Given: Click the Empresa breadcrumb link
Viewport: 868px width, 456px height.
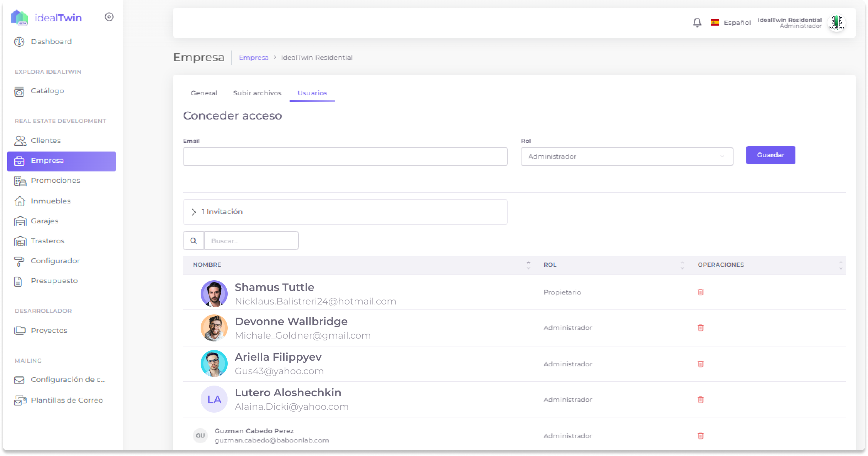Looking at the screenshot, I should click(x=253, y=58).
